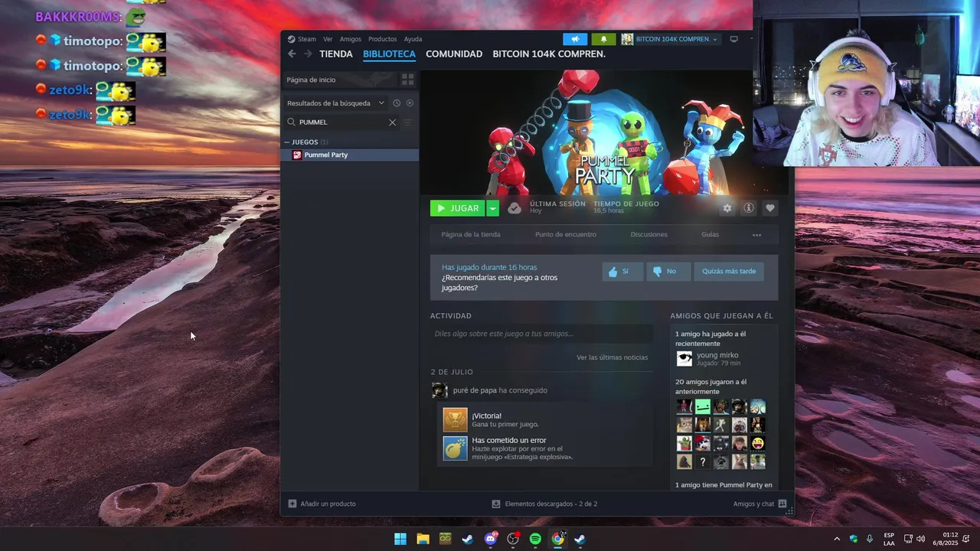Open the BITCOIN 104K COMPREN. profile tab
Screen dimensions: 980x551
point(549,54)
